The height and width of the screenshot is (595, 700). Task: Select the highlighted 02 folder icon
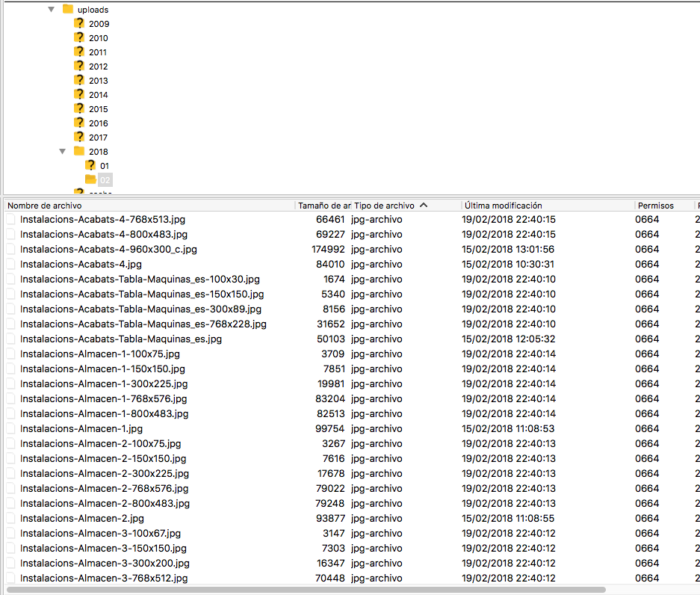[90, 180]
